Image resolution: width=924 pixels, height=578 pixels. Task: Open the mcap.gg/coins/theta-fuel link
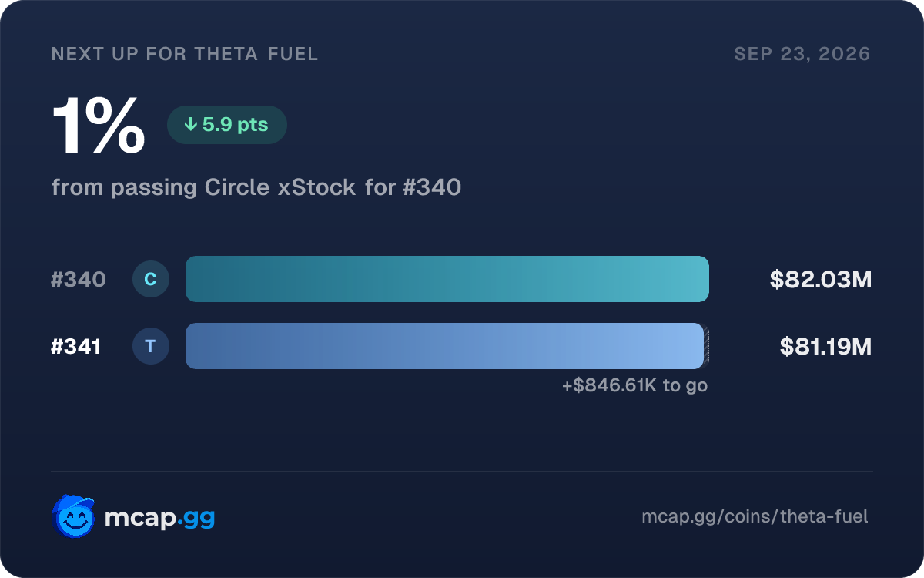(x=755, y=516)
